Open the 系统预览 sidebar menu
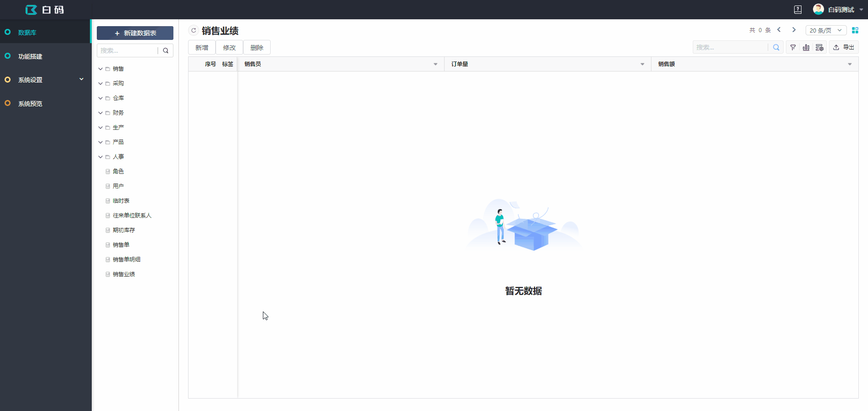This screenshot has height=411, width=868. (30, 104)
